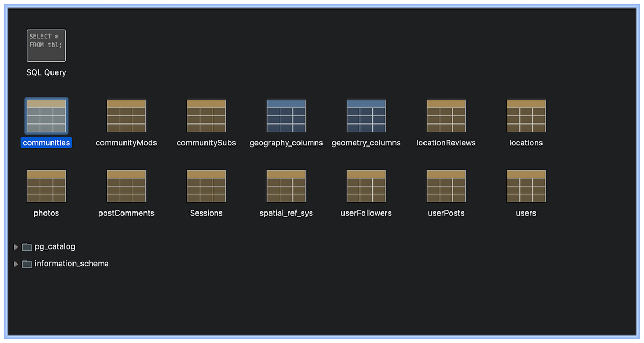Screen dimensions: 644x343
Task: Select the geometry_columns view icon
Action: point(366,115)
